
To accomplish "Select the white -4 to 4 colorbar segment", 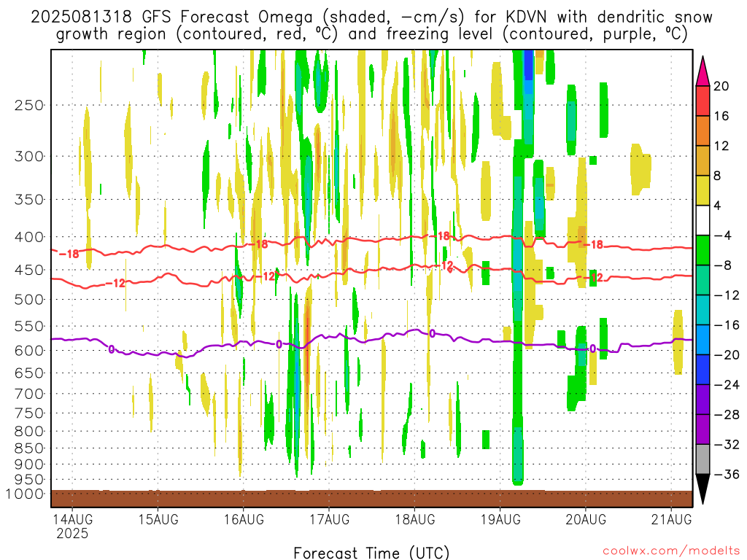I will tap(703, 220).
